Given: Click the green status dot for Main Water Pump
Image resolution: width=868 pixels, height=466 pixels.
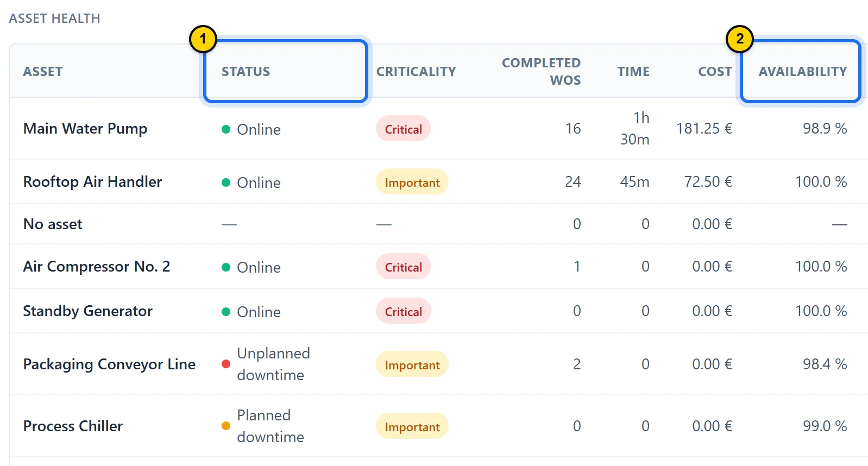Looking at the screenshot, I should point(226,129).
